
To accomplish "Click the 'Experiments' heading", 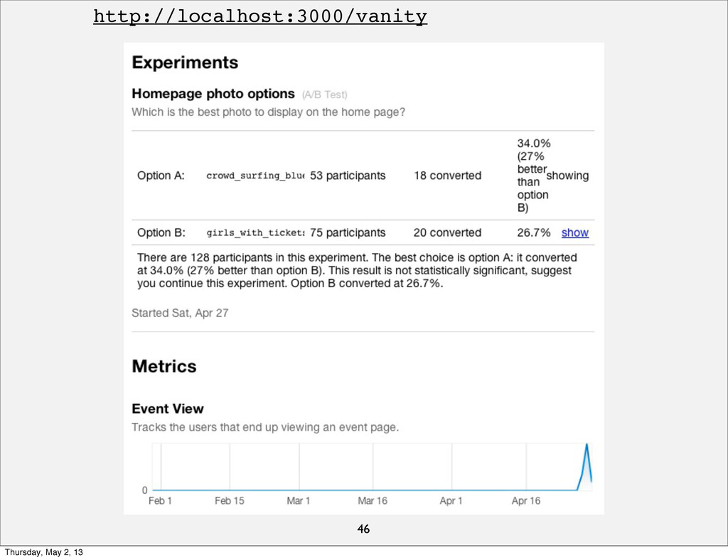I will click(x=185, y=63).
